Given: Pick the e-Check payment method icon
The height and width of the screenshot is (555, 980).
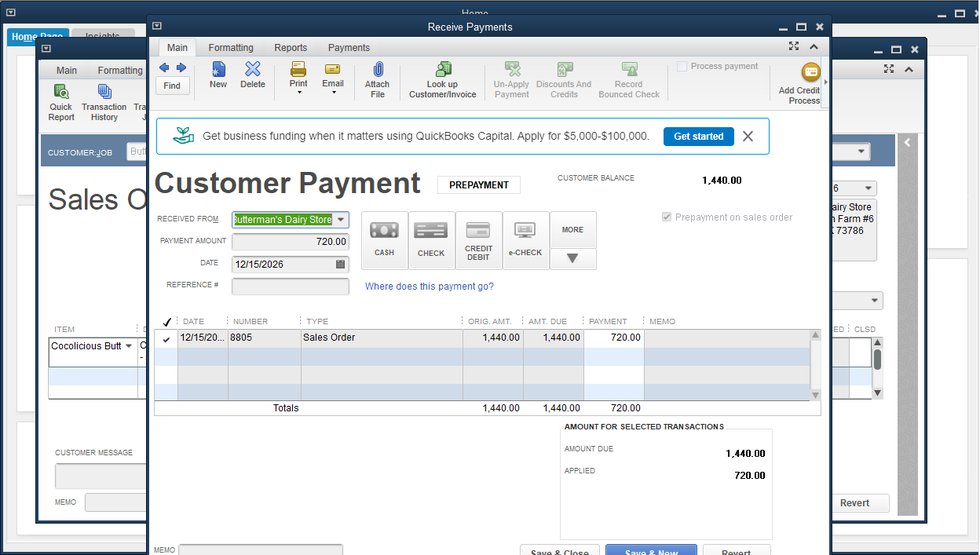Looking at the screenshot, I should [x=525, y=231].
